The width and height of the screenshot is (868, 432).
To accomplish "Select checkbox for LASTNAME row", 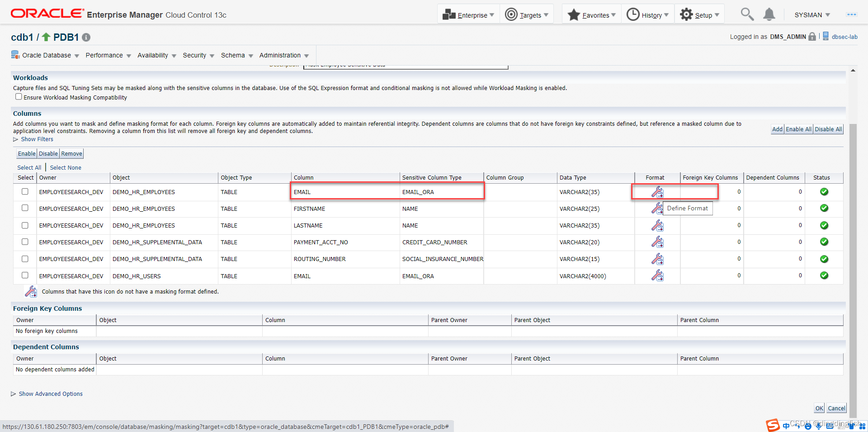I will coord(25,225).
